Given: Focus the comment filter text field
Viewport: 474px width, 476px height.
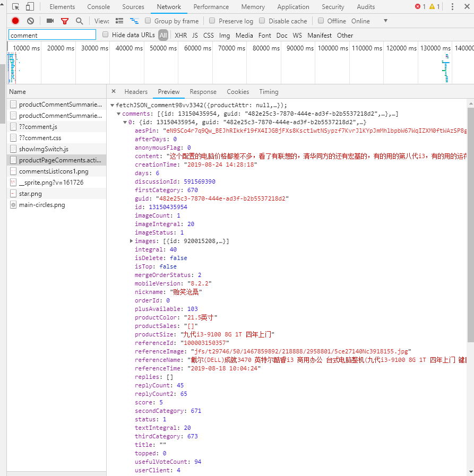Looking at the screenshot, I should click(x=52, y=35).
